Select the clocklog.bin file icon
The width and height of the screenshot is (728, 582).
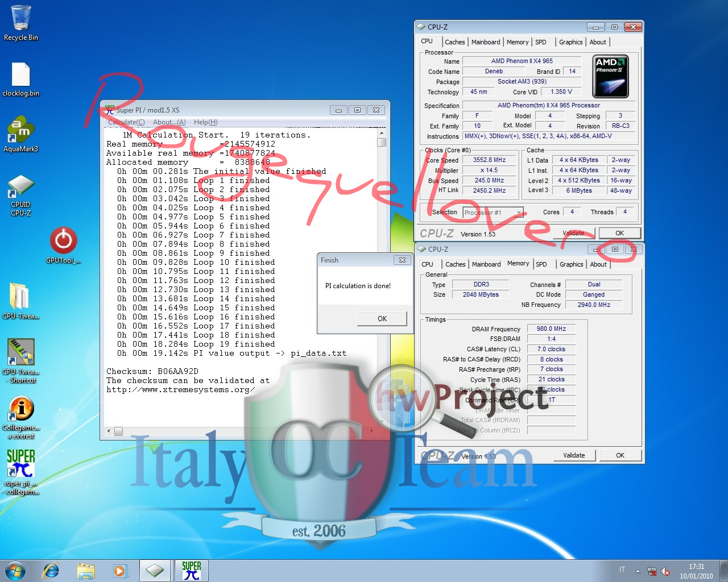[20, 79]
